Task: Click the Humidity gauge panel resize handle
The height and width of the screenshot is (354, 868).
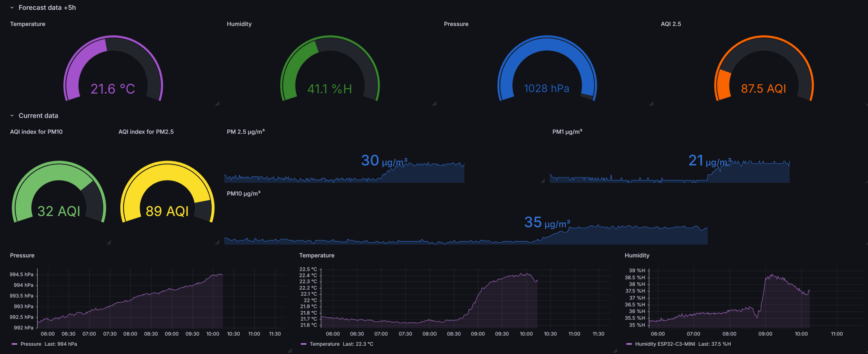Action: coord(434,104)
